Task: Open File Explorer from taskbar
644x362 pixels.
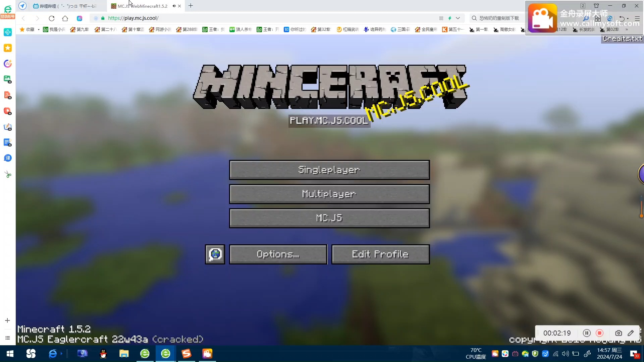Action: coord(124,354)
